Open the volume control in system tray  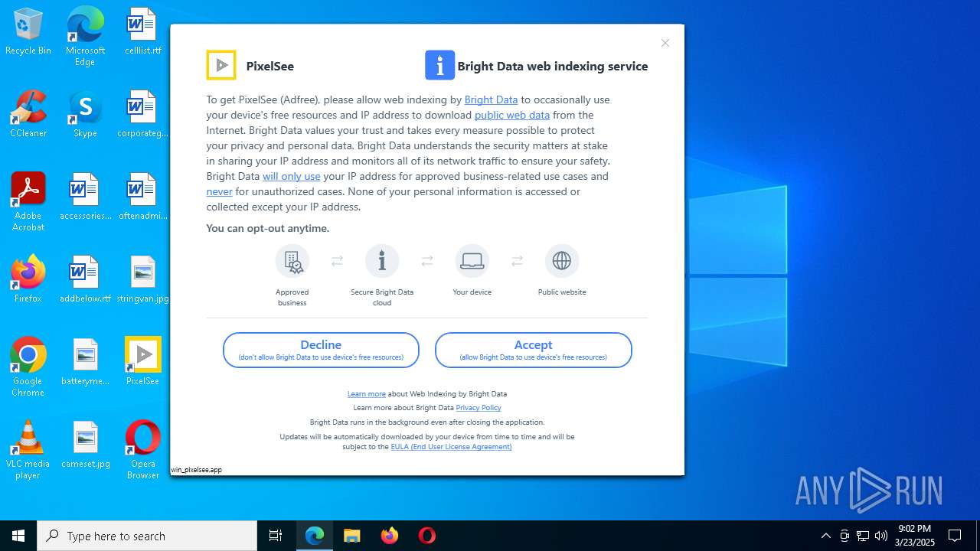coord(881,536)
